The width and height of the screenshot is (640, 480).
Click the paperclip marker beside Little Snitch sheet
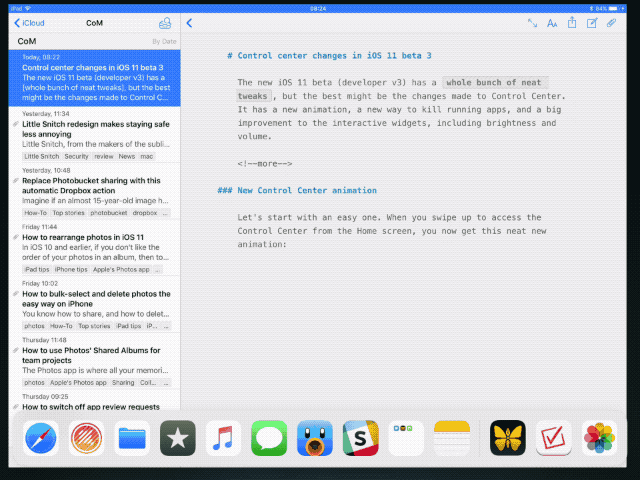click(x=16, y=124)
